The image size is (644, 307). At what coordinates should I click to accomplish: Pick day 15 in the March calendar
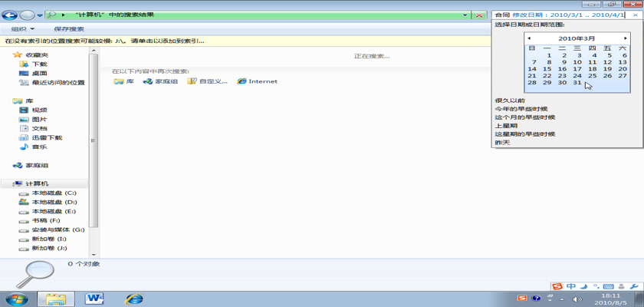[x=548, y=69]
